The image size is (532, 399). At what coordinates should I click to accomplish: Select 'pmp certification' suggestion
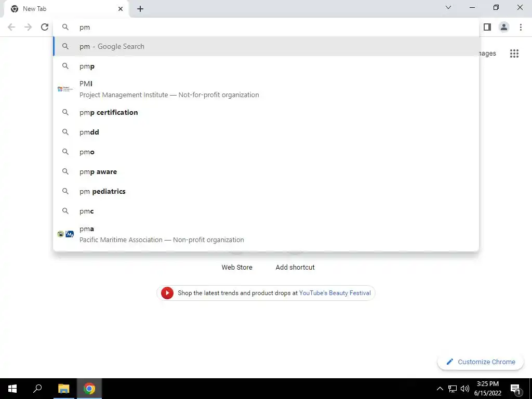(x=266, y=112)
